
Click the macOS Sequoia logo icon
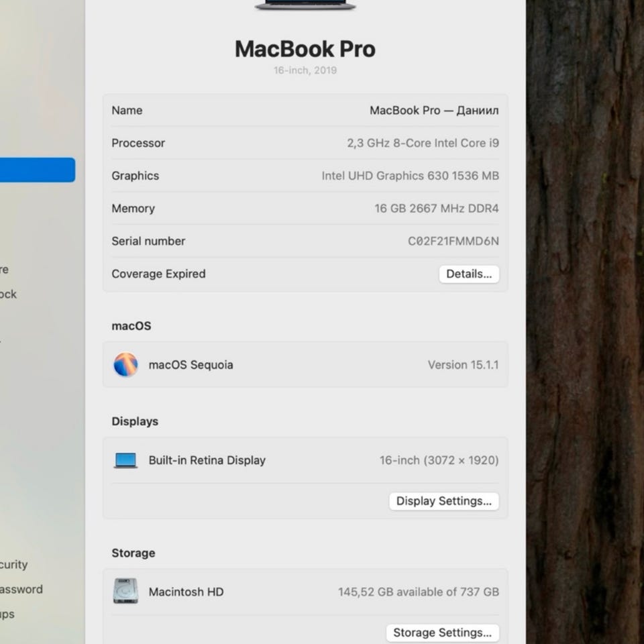(125, 365)
